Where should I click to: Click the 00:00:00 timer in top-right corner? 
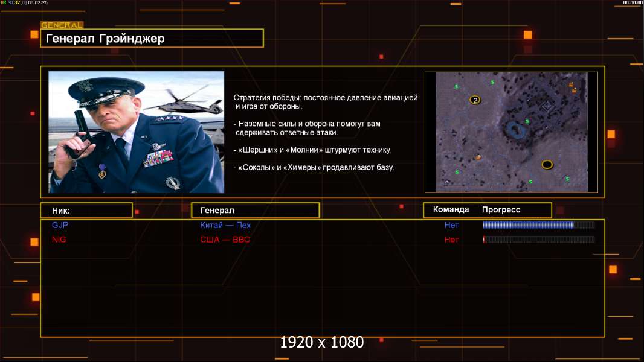click(633, 3)
